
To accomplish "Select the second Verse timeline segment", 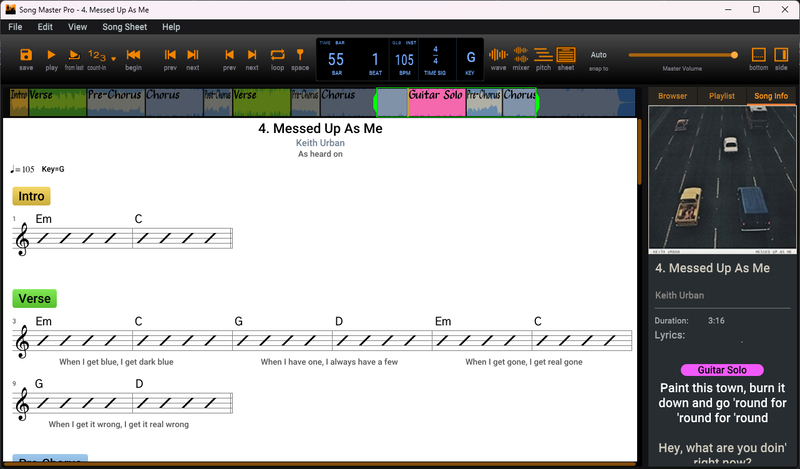I will coord(261,103).
